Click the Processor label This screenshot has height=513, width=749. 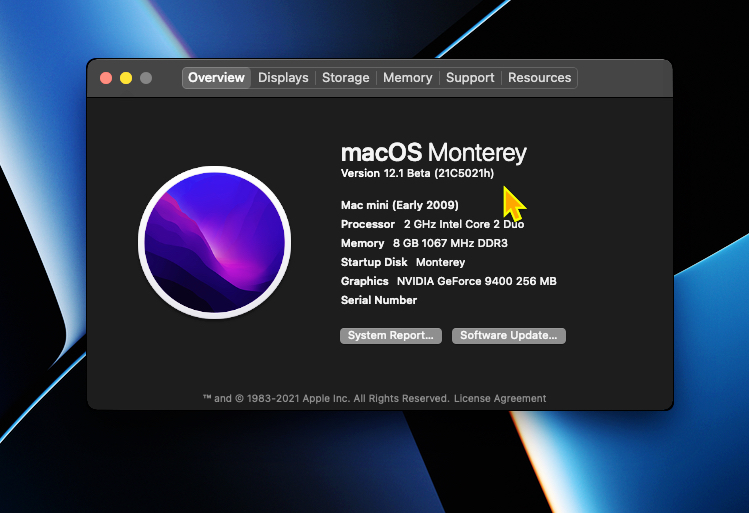click(368, 224)
